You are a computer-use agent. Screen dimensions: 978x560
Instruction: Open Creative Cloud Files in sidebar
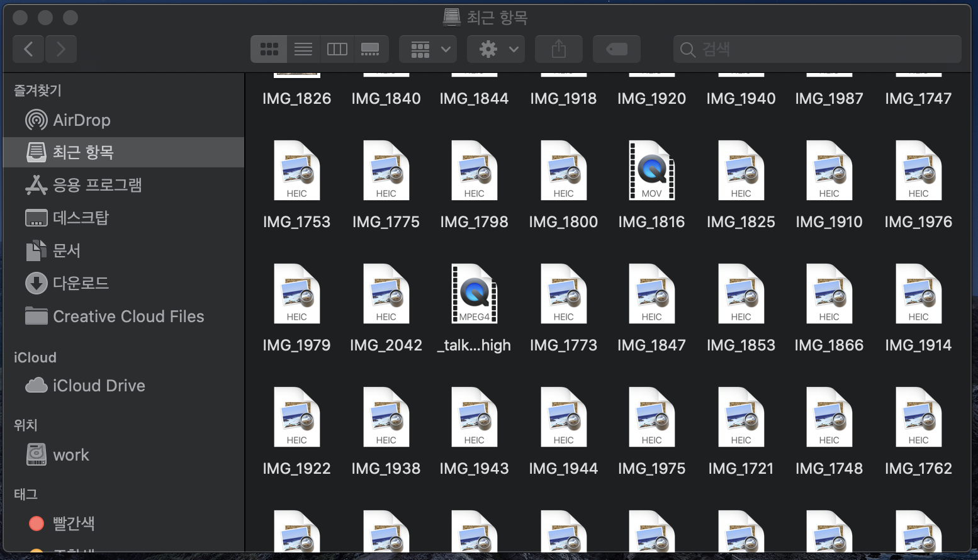(x=123, y=316)
